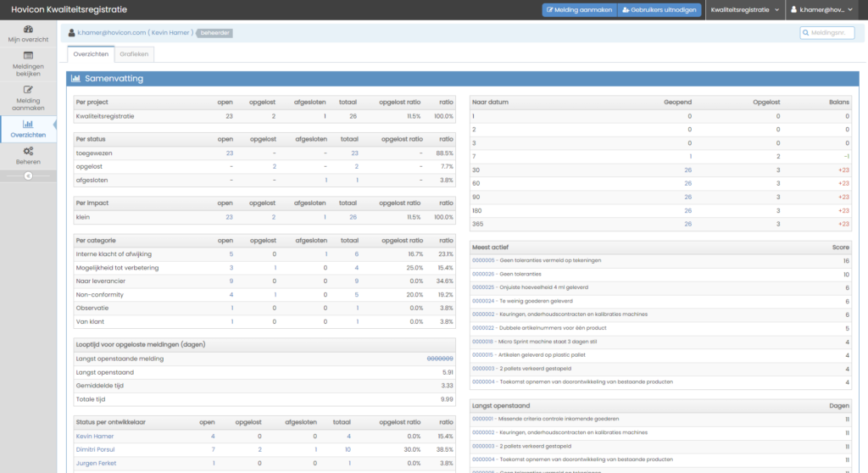Open Mijn overzicht dashboard icon
868x473 pixels.
pyautogui.click(x=28, y=29)
